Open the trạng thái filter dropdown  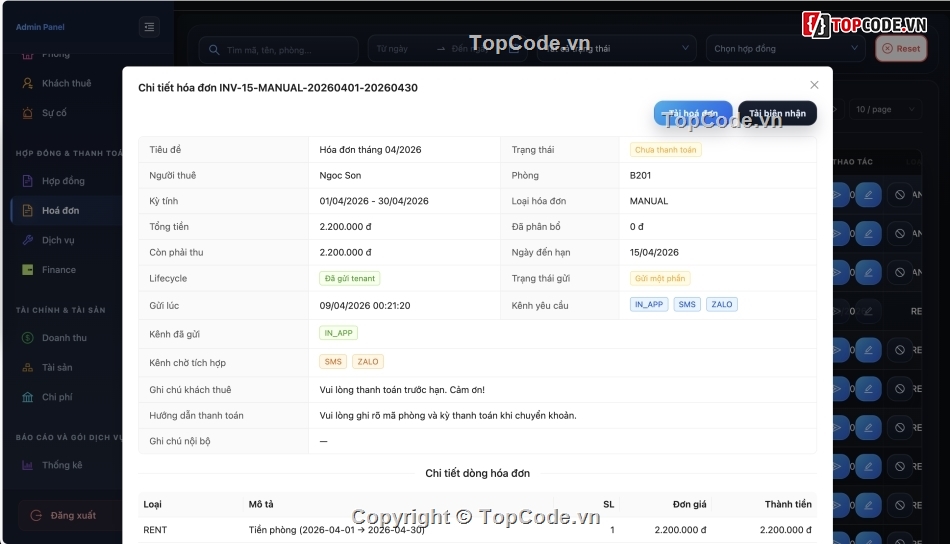[x=617, y=48]
